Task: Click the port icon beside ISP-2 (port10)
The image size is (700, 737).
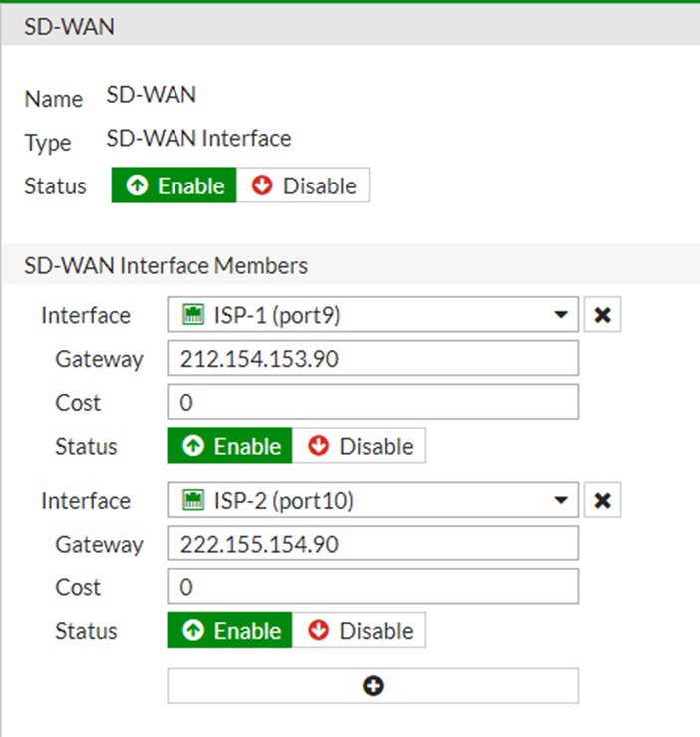Action: 193,500
